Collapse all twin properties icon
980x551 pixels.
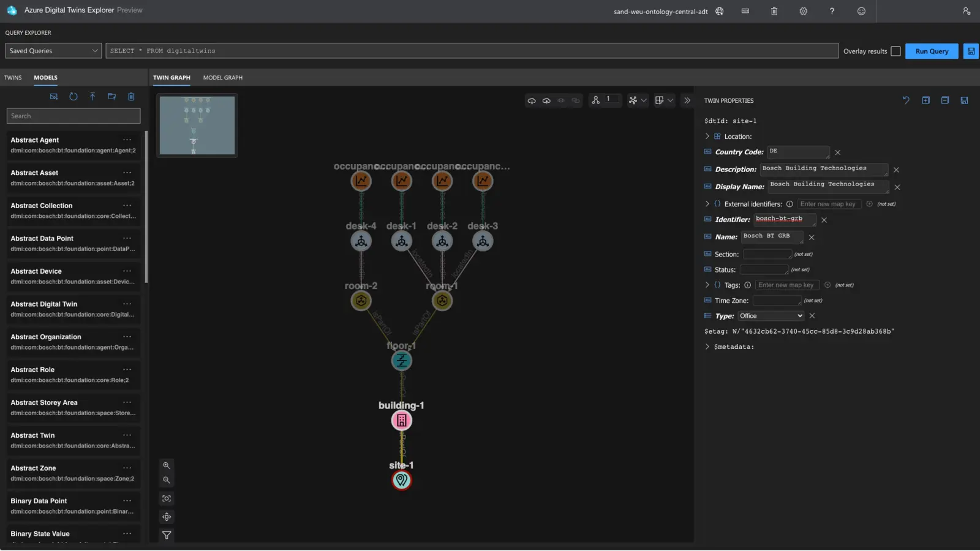(x=945, y=100)
